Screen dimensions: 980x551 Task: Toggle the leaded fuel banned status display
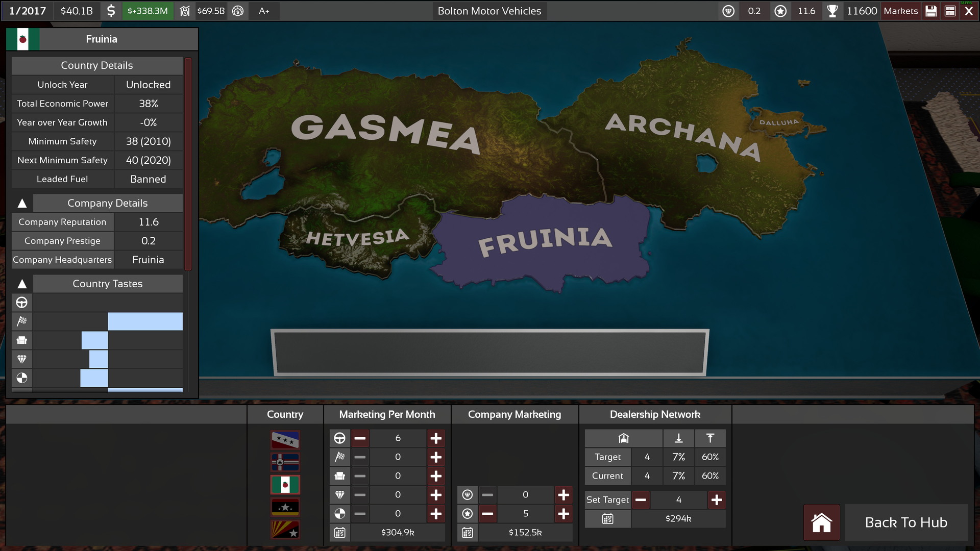[x=148, y=178]
